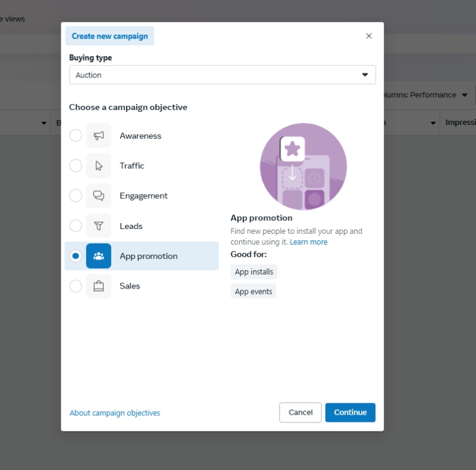Viewport: 476px width, 470px height.
Task: Choose the Awareness radio button
Action: click(76, 136)
